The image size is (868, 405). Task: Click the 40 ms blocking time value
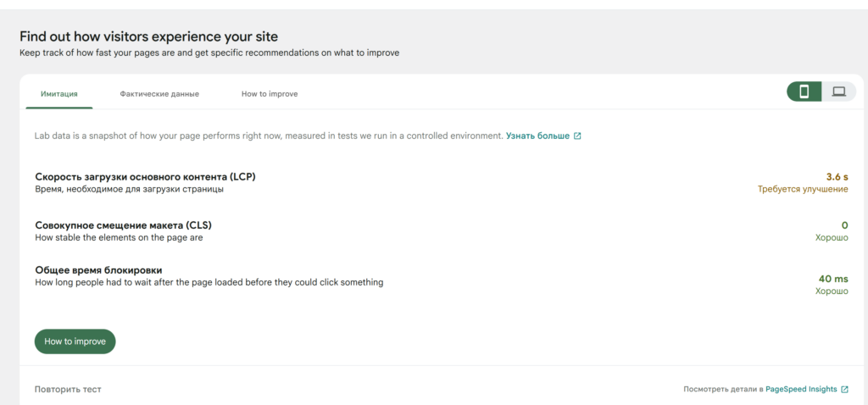tap(833, 279)
